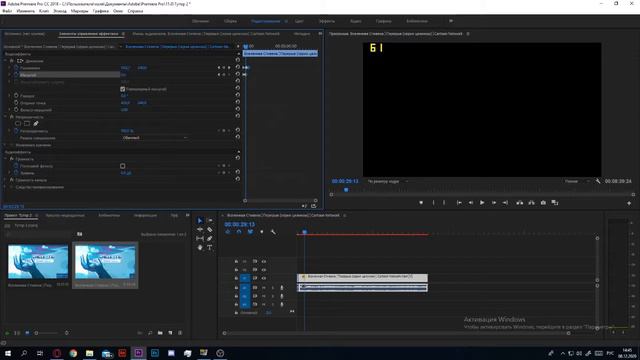Open the button editor plus icon

click(x=629, y=203)
